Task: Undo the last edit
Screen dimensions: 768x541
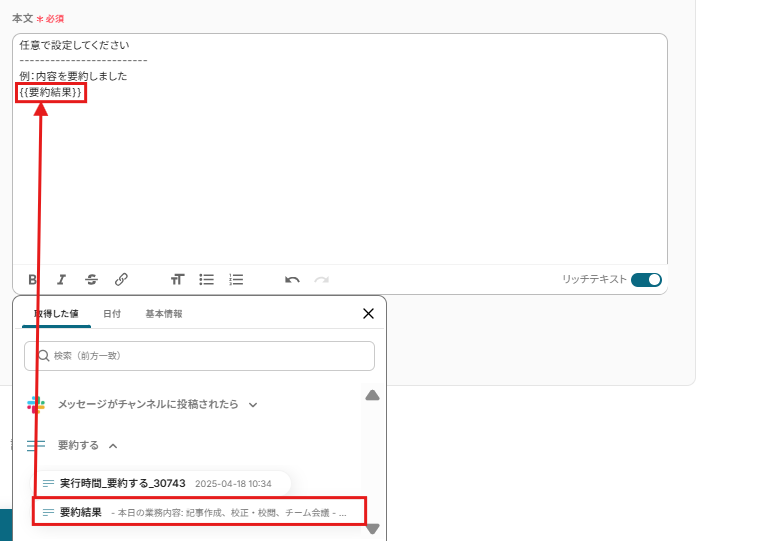Action: click(292, 280)
